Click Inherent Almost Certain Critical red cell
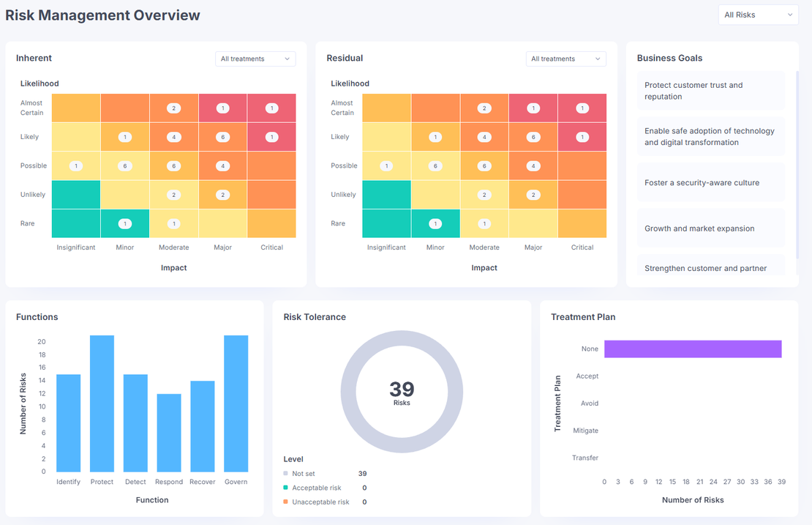The height and width of the screenshot is (525, 812). pos(272,108)
